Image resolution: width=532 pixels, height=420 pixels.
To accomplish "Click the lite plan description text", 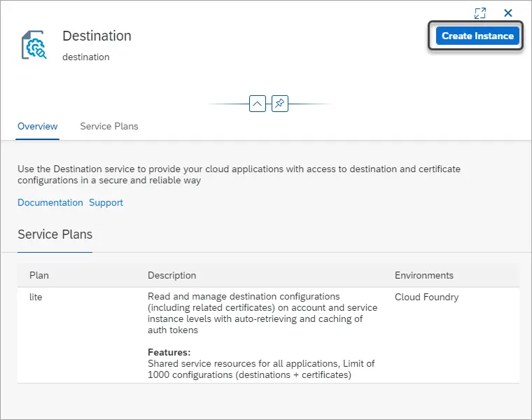I will (x=262, y=313).
